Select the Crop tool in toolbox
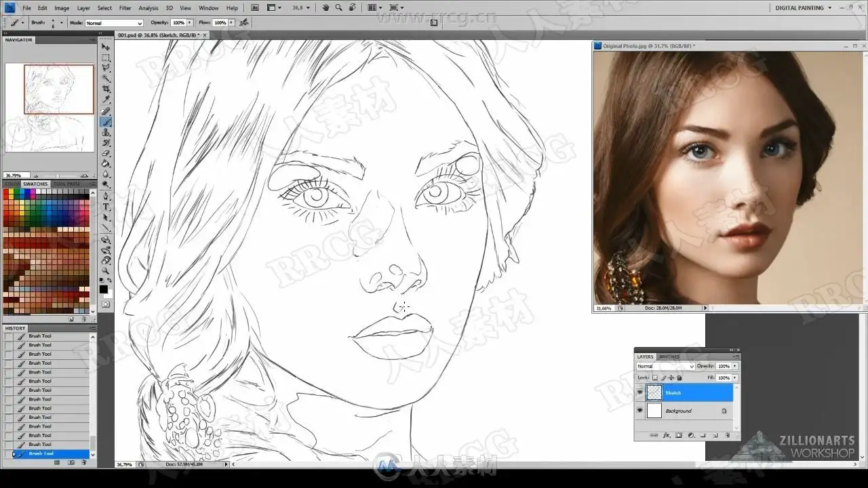This screenshot has width=868, height=488. [106, 89]
